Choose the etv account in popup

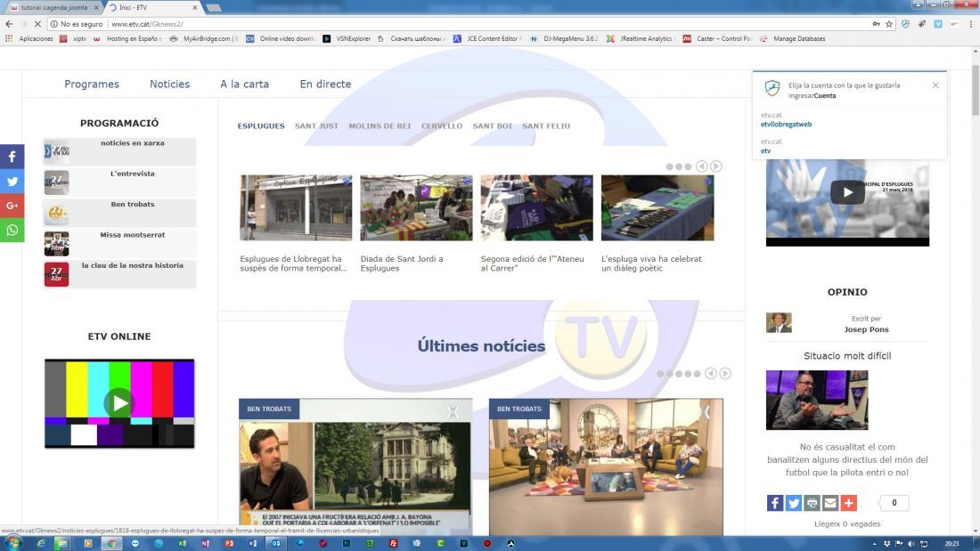(x=765, y=150)
